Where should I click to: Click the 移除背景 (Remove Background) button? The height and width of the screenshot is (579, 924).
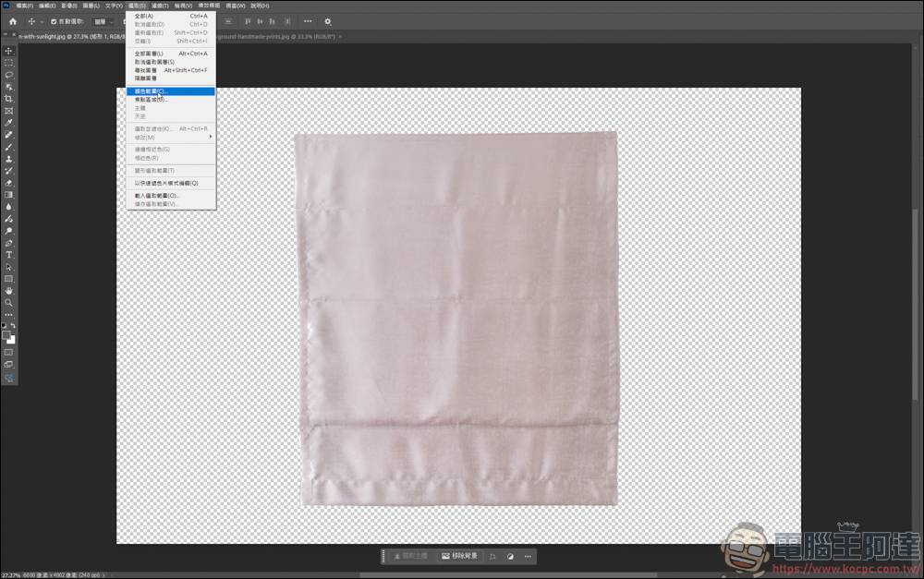[461, 556]
